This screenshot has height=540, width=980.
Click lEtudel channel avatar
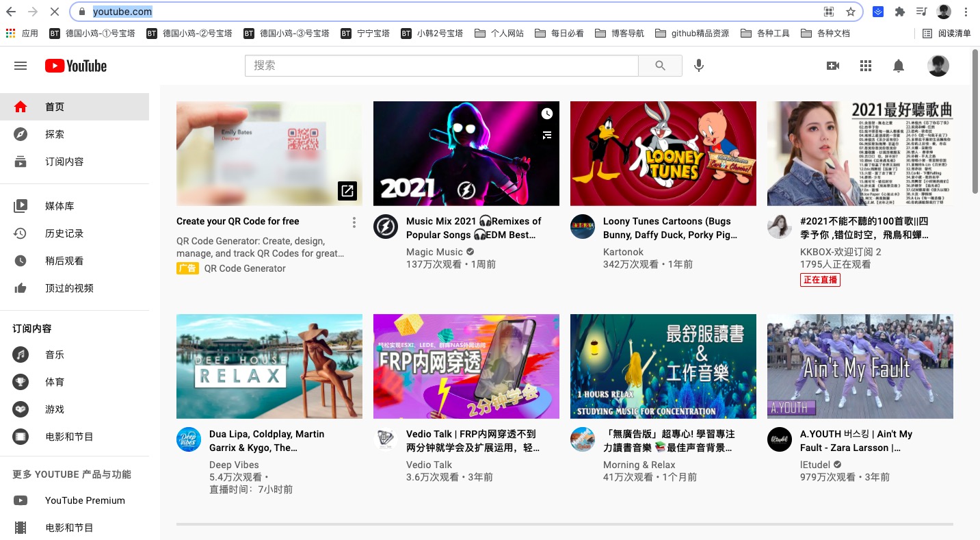click(x=780, y=439)
